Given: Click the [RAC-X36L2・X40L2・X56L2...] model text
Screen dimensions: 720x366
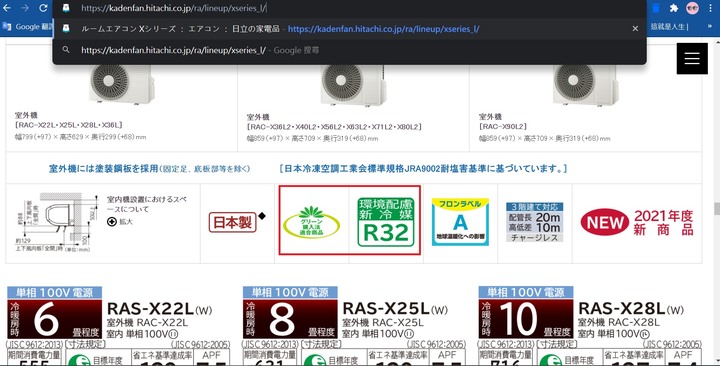Looking at the screenshot, I should 334,127.
